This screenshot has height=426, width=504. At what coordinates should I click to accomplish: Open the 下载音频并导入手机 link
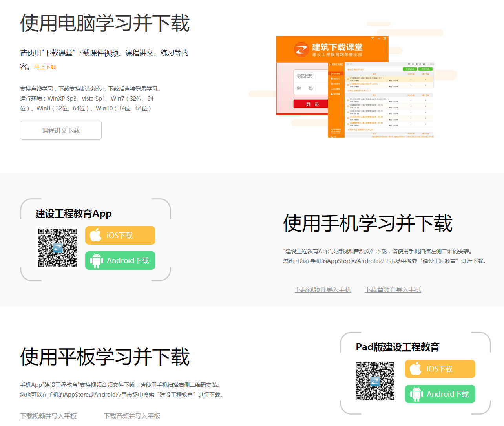pos(393,289)
